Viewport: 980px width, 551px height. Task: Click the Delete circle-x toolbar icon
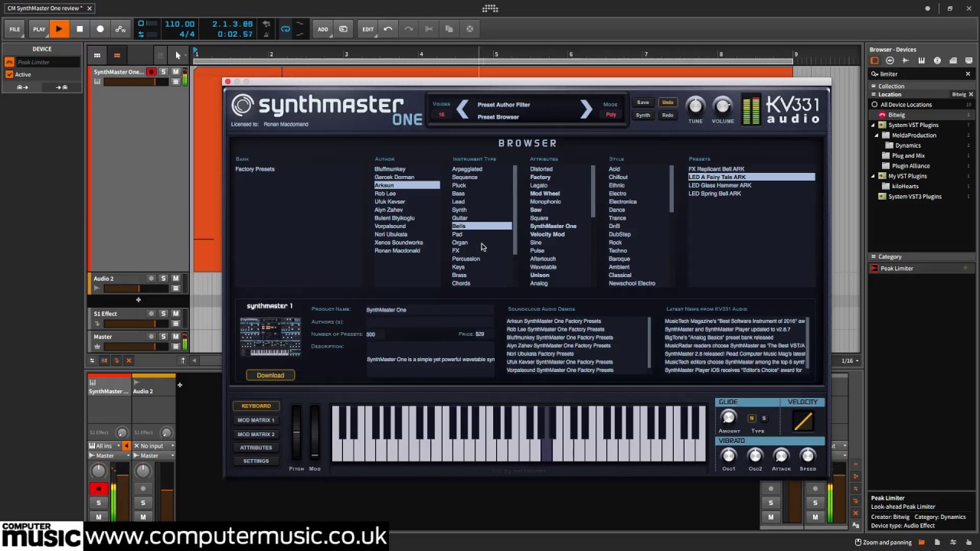(x=469, y=29)
